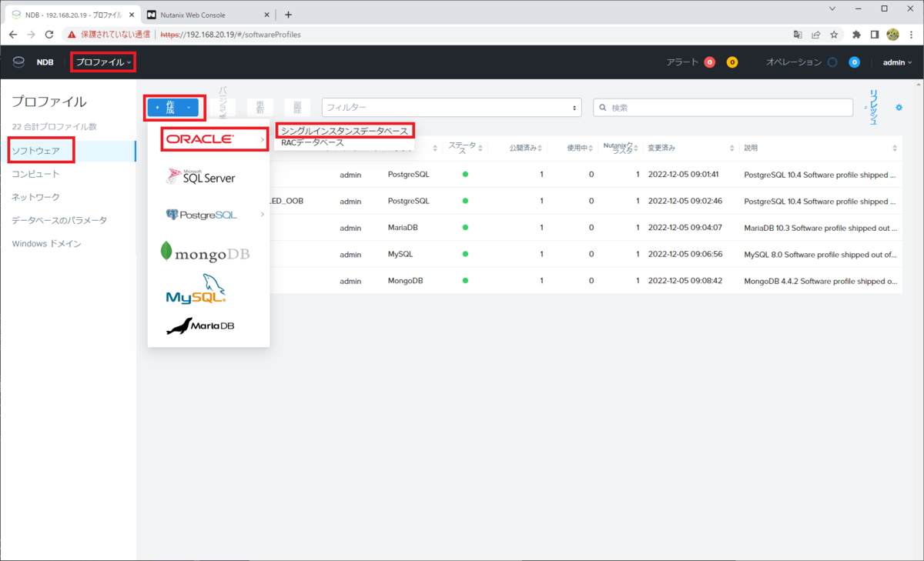Image resolution: width=924 pixels, height=561 pixels.
Task: Click green status dot in MySQL row
Action: pos(465,254)
